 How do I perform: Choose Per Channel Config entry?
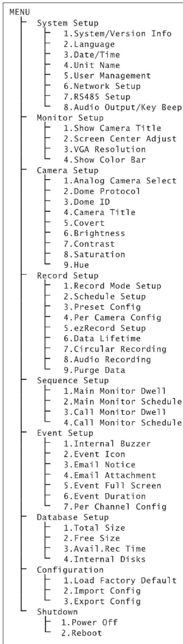coord(115,506)
